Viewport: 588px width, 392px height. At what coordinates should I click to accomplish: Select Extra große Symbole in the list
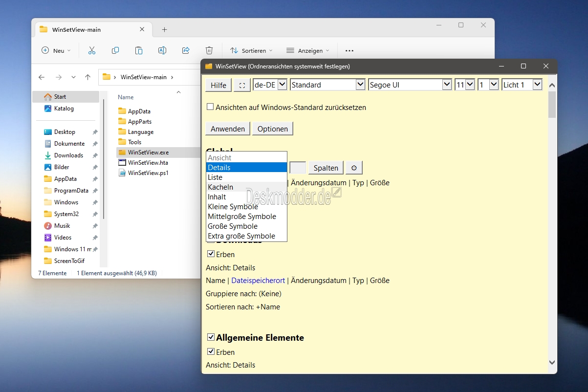pos(247,236)
